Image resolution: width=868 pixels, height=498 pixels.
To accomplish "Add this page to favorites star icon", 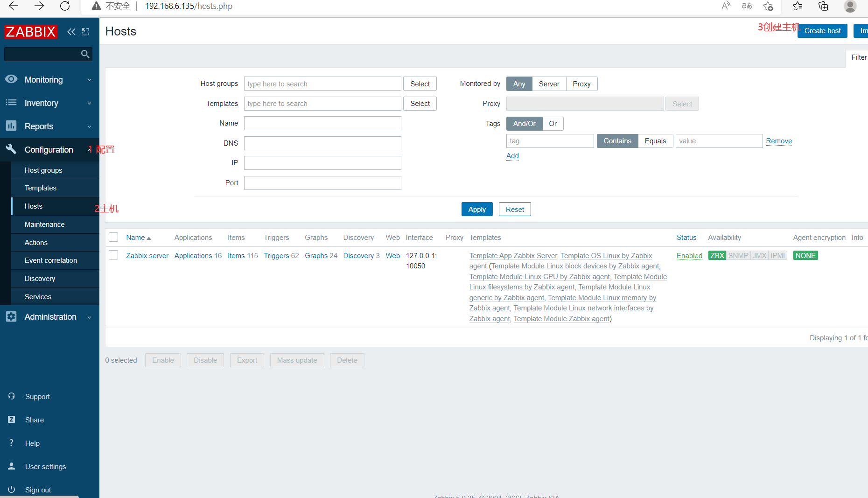I will click(768, 6).
